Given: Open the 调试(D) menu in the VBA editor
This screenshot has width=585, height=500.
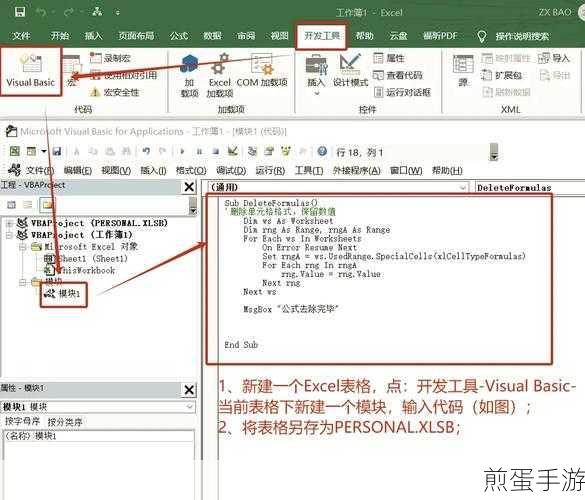Looking at the screenshot, I should (x=231, y=171).
